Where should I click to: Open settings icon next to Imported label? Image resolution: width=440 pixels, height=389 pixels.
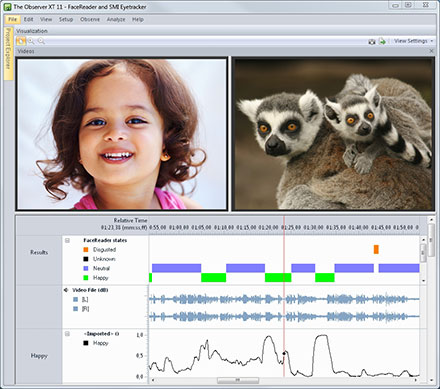click(117, 333)
